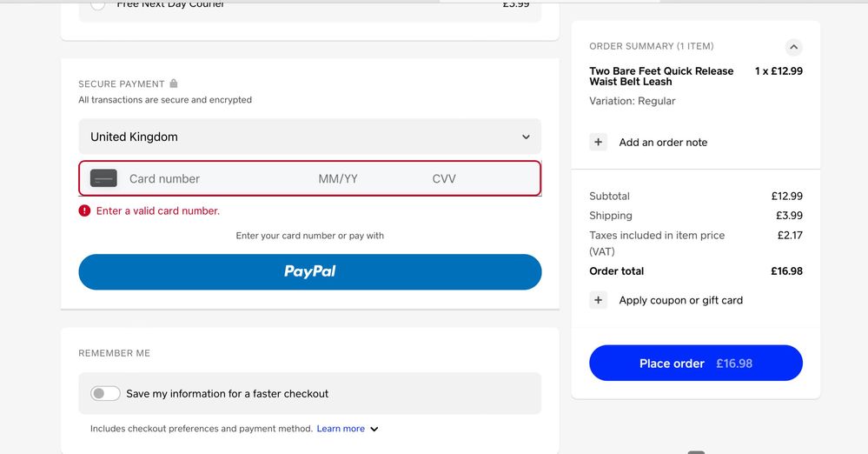Click the Add an order note text
868x454 pixels.
663,142
